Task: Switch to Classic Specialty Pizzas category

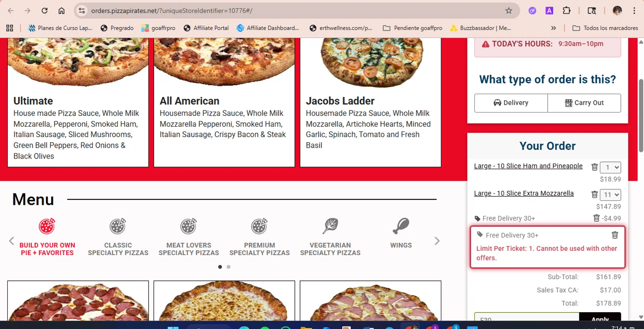Action: click(118, 237)
